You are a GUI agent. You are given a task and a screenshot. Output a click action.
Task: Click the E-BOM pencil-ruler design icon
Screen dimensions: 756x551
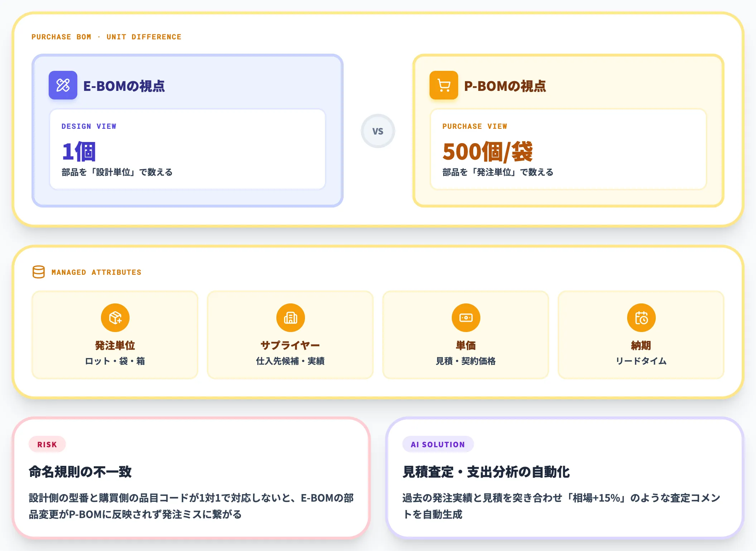(x=63, y=85)
